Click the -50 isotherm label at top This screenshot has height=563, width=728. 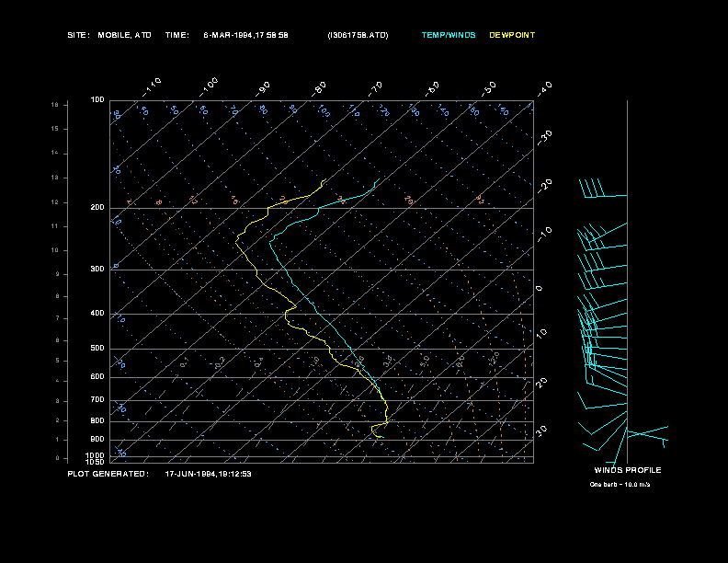(x=489, y=89)
